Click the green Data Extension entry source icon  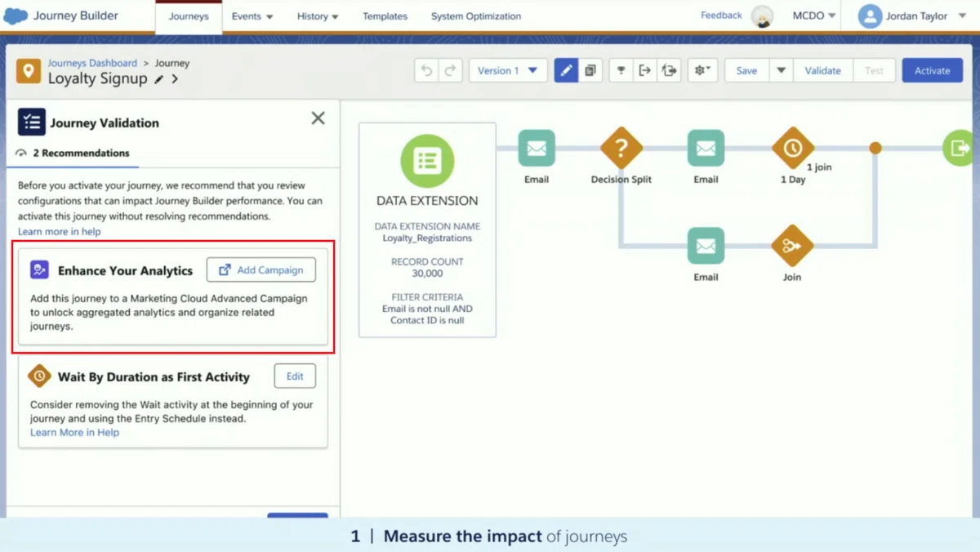[427, 160]
